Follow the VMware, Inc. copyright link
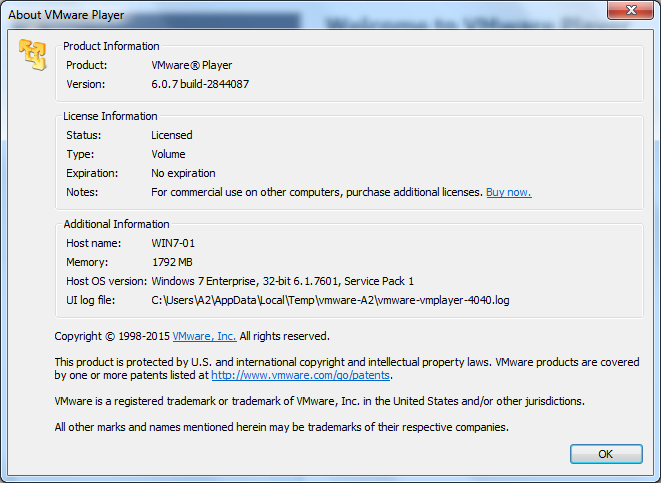 coord(204,336)
